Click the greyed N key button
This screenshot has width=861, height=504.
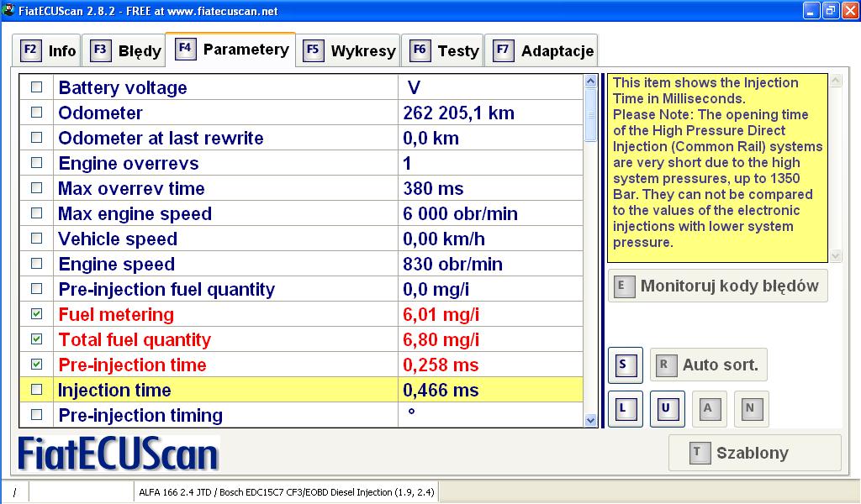[751, 408]
